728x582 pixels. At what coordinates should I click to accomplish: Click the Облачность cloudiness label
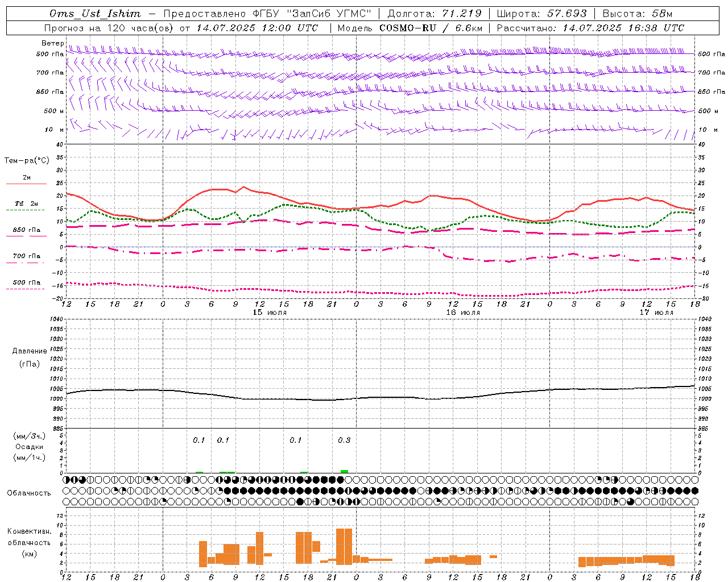point(29,493)
